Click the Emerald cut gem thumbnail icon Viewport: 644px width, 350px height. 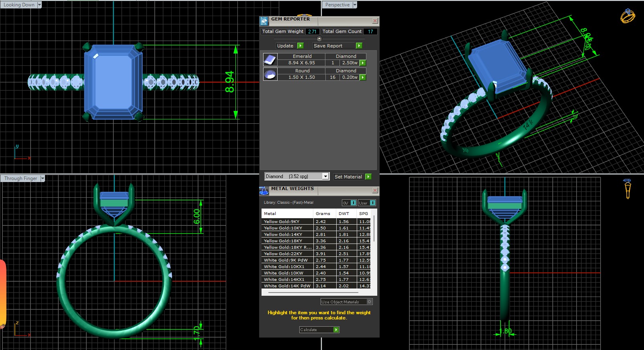270,60
